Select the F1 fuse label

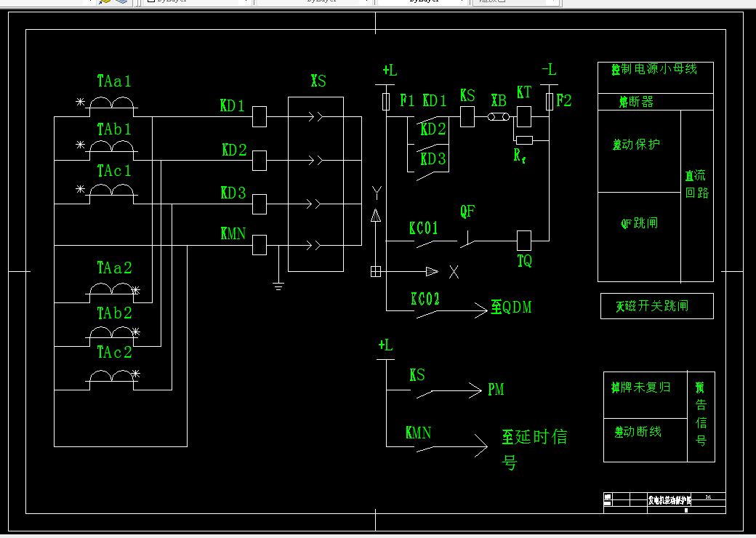point(407,100)
